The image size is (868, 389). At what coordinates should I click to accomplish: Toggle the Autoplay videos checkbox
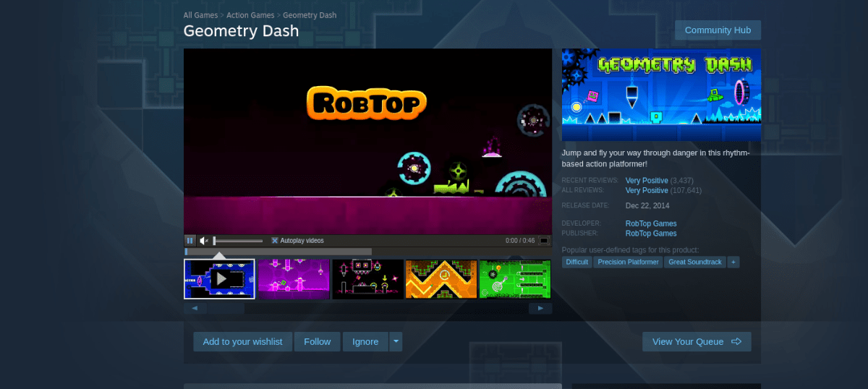coord(275,241)
